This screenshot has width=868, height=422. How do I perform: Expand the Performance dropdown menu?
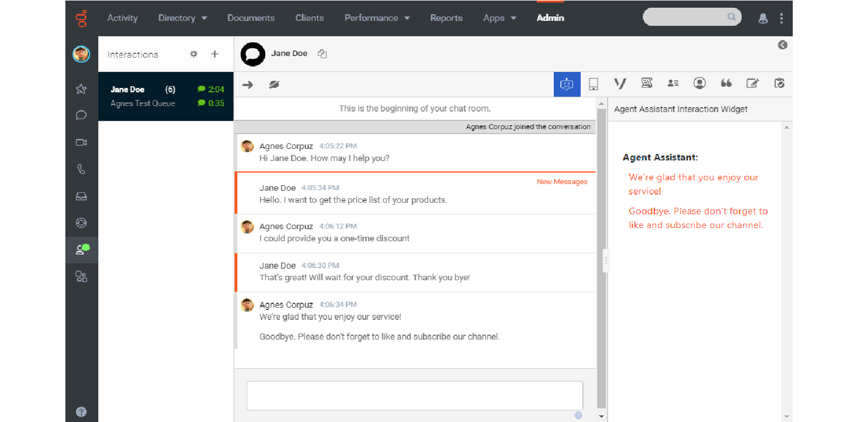coord(377,18)
